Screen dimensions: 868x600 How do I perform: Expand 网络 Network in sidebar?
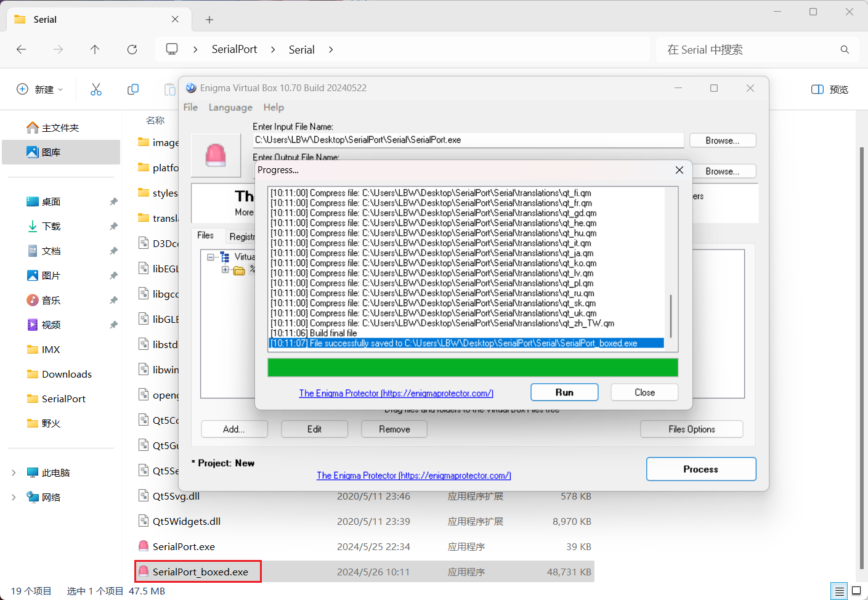click(14, 497)
